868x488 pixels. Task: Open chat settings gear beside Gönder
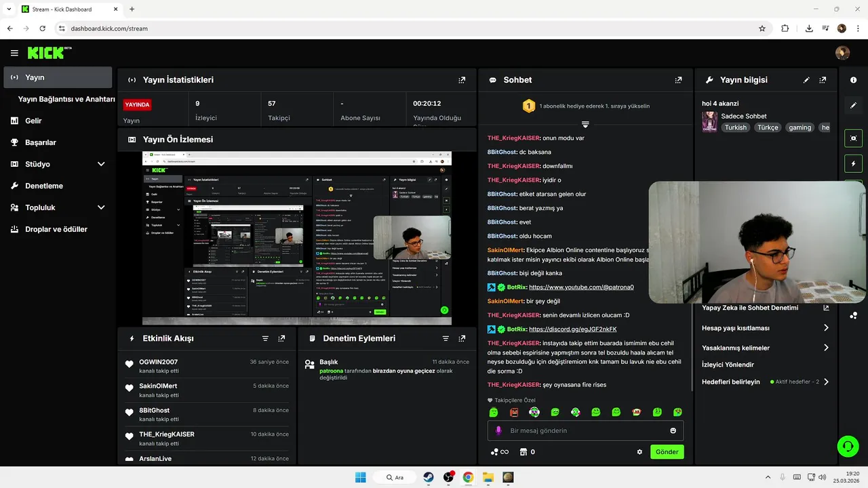[x=639, y=452]
